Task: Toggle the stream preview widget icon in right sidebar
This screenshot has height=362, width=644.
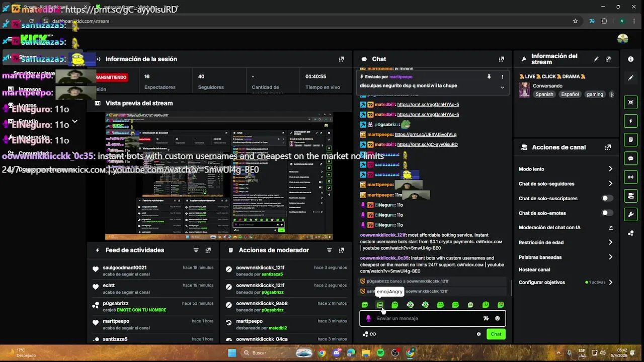Action: (x=631, y=102)
